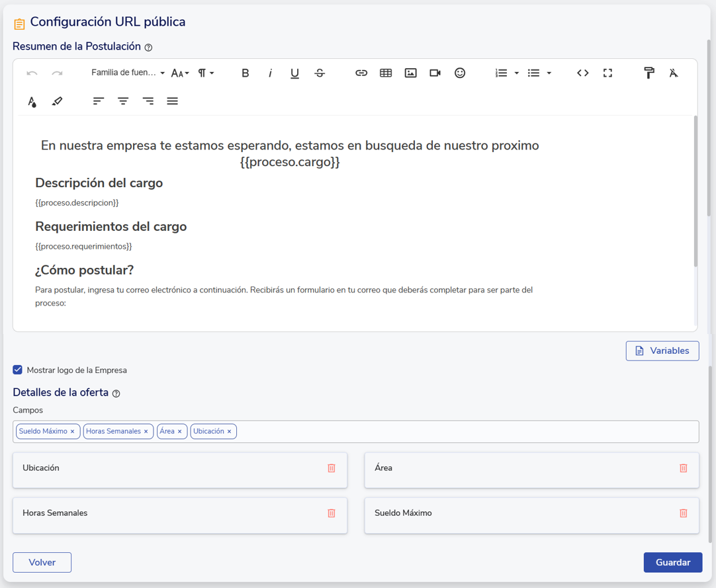Delete the Ubicación field card
The image size is (716, 588).
(x=332, y=468)
